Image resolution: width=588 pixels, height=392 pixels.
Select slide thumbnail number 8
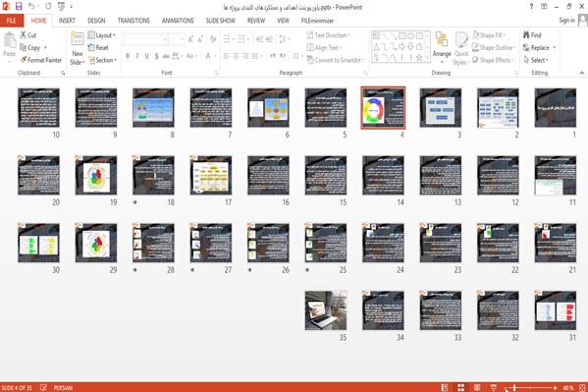[x=153, y=108]
